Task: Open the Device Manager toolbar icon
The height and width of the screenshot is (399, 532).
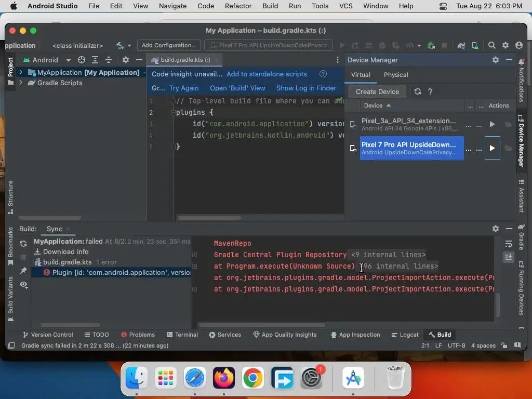Action: tap(475, 46)
